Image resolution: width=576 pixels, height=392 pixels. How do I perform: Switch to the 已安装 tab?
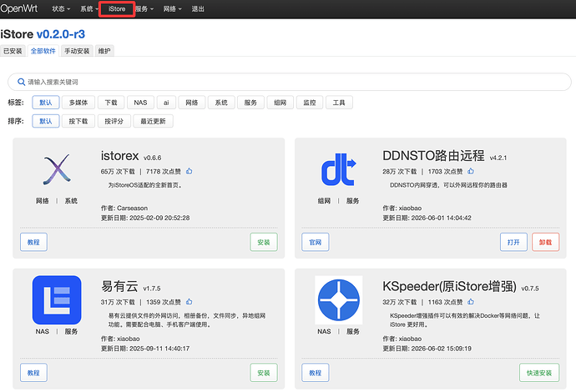tap(13, 51)
